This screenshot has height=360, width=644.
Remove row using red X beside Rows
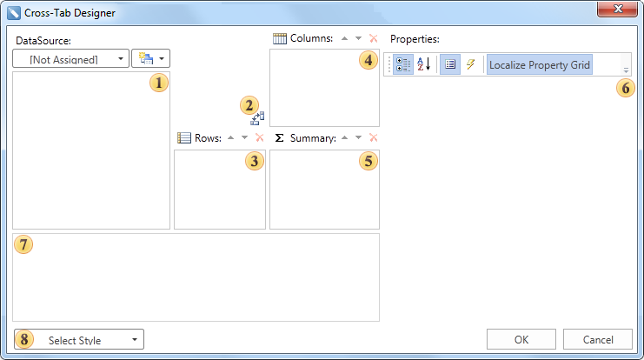(x=259, y=137)
